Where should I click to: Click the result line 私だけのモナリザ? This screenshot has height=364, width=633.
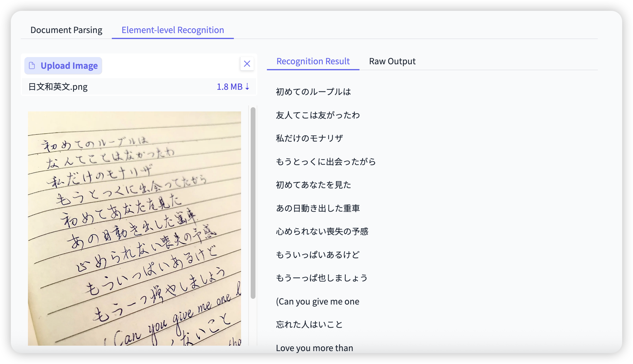click(309, 138)
